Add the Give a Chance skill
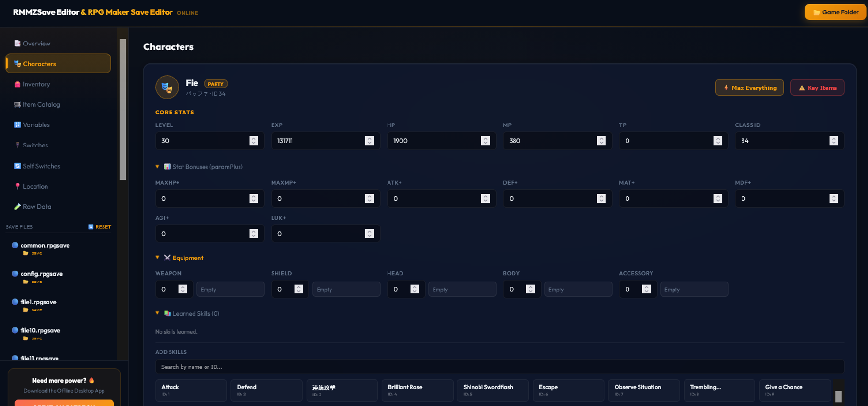 795,390
